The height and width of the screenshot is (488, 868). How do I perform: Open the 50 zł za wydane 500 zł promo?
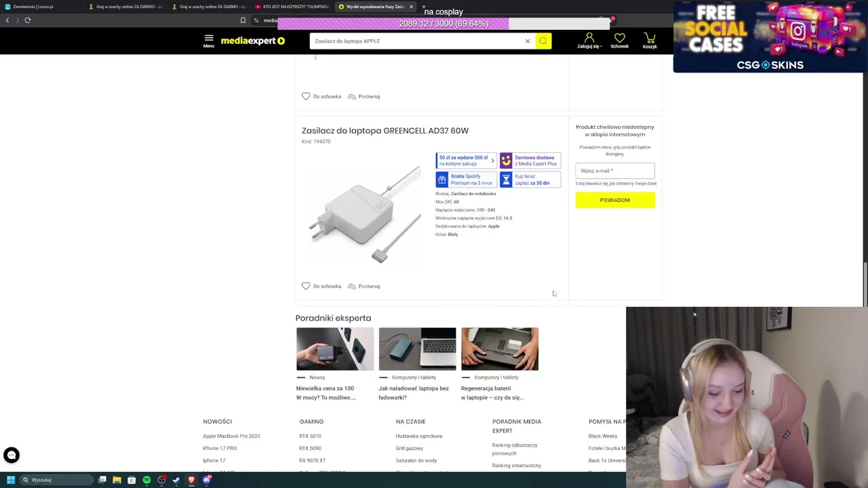tap(466, 161)
